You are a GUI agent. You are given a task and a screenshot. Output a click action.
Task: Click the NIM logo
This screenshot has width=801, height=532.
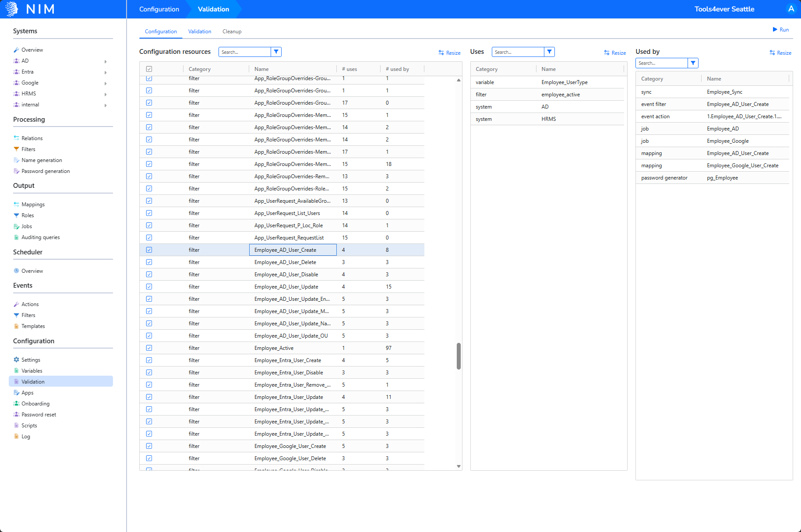pos(30,9)
